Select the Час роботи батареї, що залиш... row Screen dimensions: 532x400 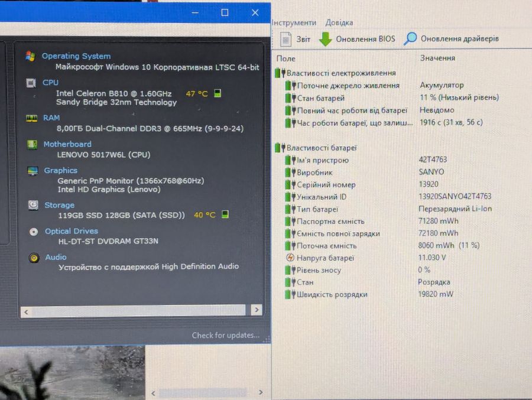[384, 123]
